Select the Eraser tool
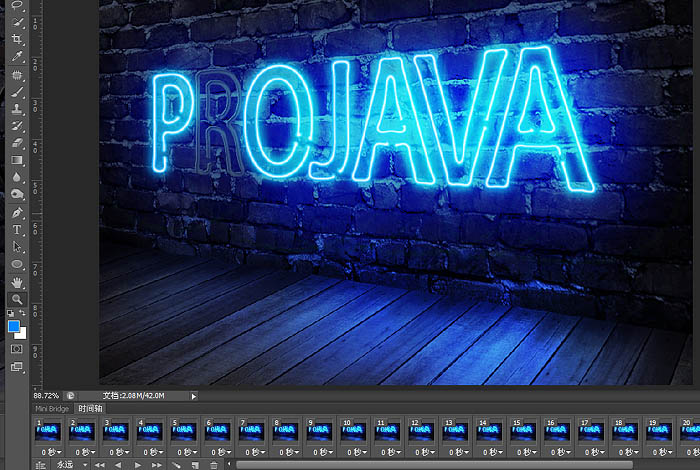 [17, 143]
